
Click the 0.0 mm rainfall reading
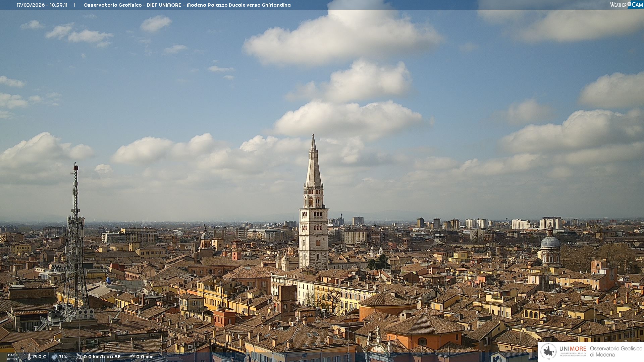click(145, 357)
